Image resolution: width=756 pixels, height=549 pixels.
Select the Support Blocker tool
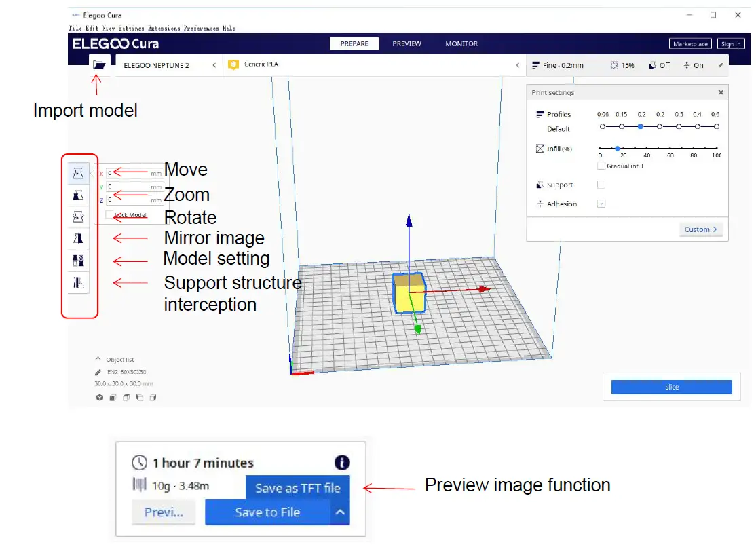click(x=78, y=282)
